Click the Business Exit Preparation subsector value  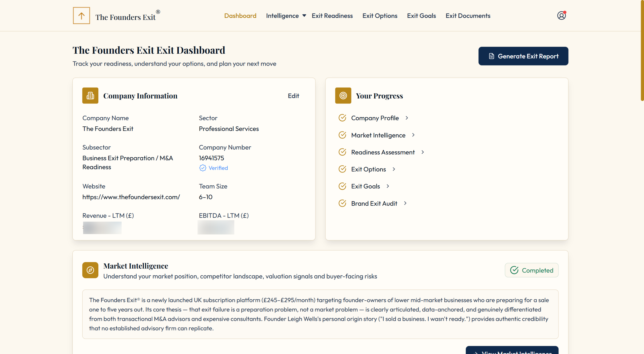click(x=128, y=162)
